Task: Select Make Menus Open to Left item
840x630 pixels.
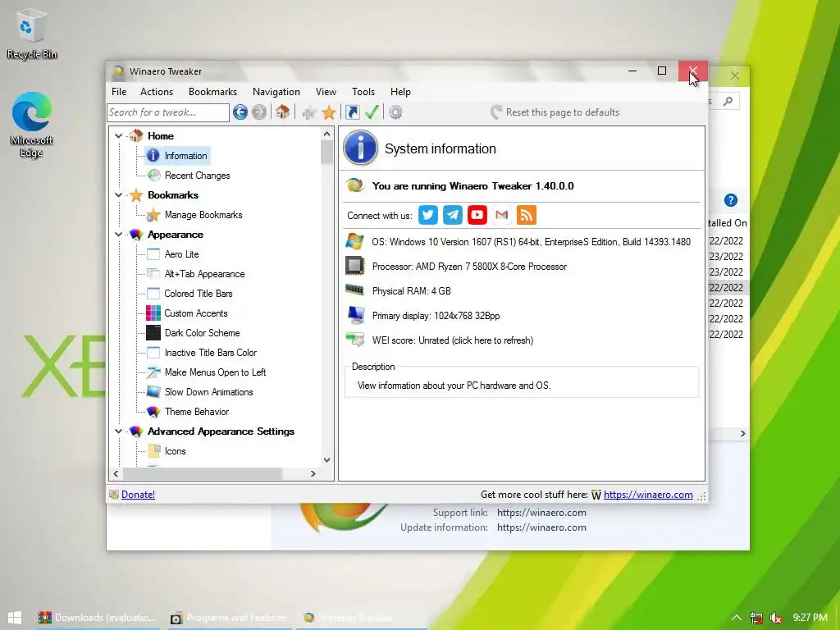Action: point(216,372)
